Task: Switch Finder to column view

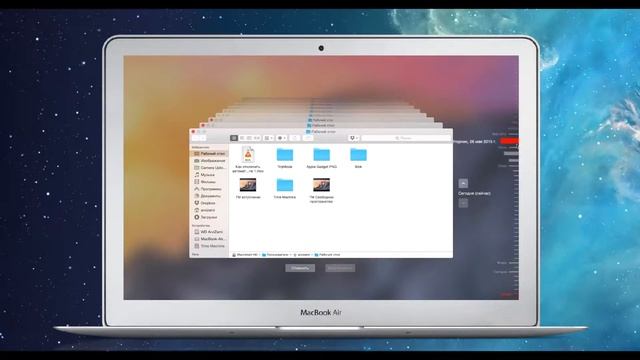Action: tap(249, 138)
